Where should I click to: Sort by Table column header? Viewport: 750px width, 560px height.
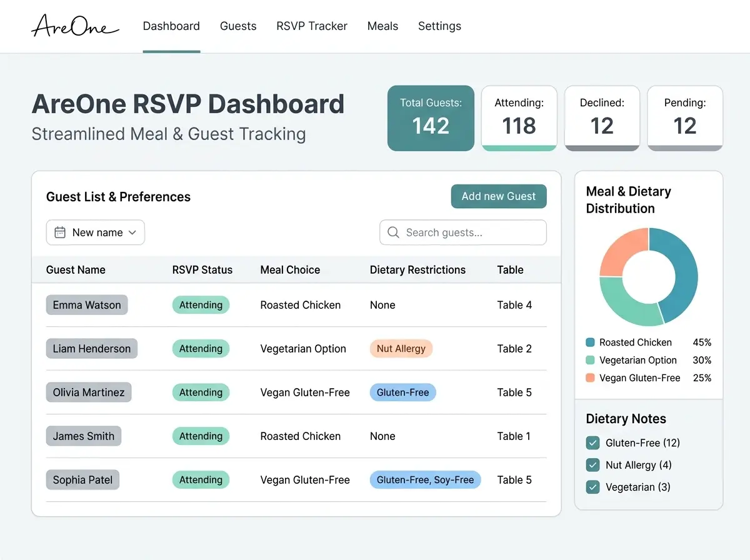tap(511, 270)
